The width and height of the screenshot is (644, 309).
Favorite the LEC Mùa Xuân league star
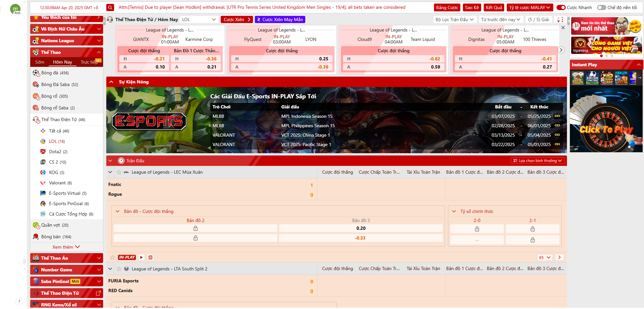tap(119, 172)
